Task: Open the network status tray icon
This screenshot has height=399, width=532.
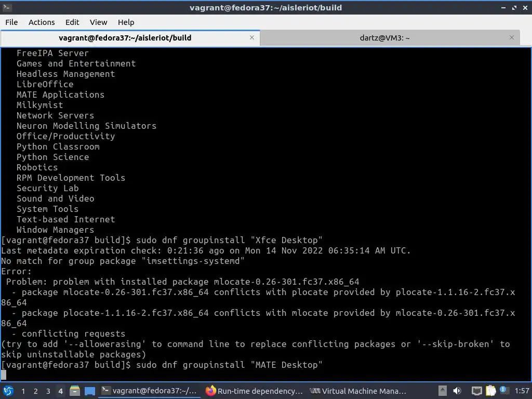Action: pyautogui.click(x=477, y=391)
